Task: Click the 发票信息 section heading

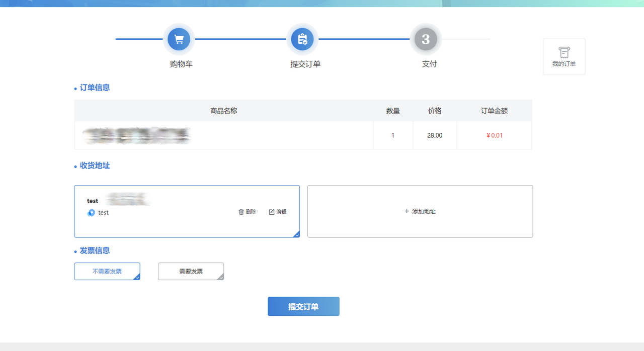Action: [95, 250]
